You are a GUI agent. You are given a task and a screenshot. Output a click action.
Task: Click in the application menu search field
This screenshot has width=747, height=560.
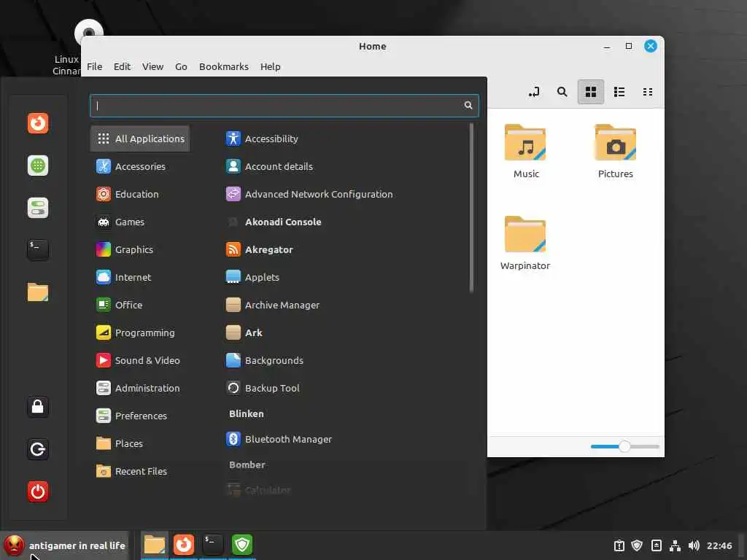284,105
